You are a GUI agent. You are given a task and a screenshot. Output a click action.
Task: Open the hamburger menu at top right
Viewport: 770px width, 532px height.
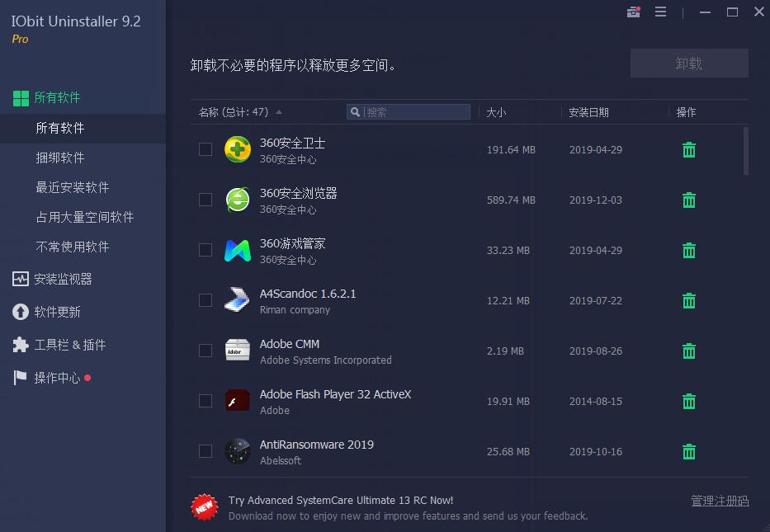[660, 12]
